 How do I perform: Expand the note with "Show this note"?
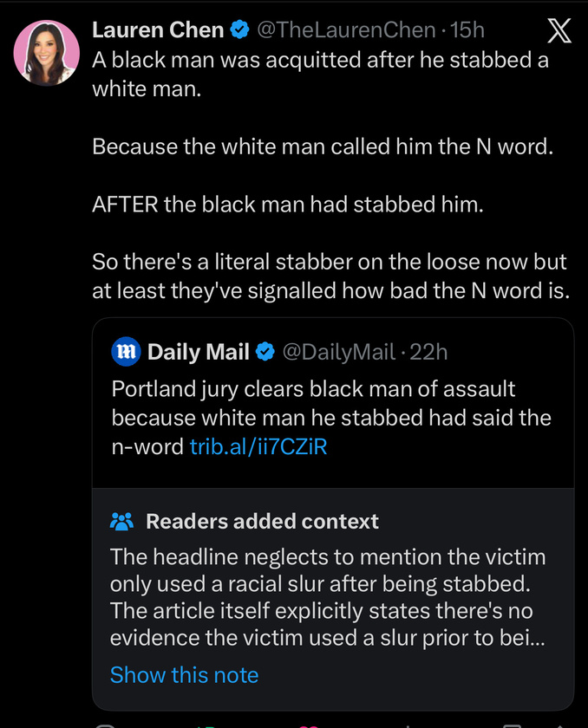click(x=184, y=674)
